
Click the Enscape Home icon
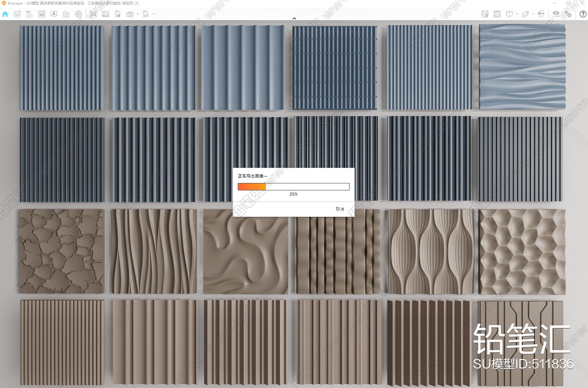click(x=5, y=14)
